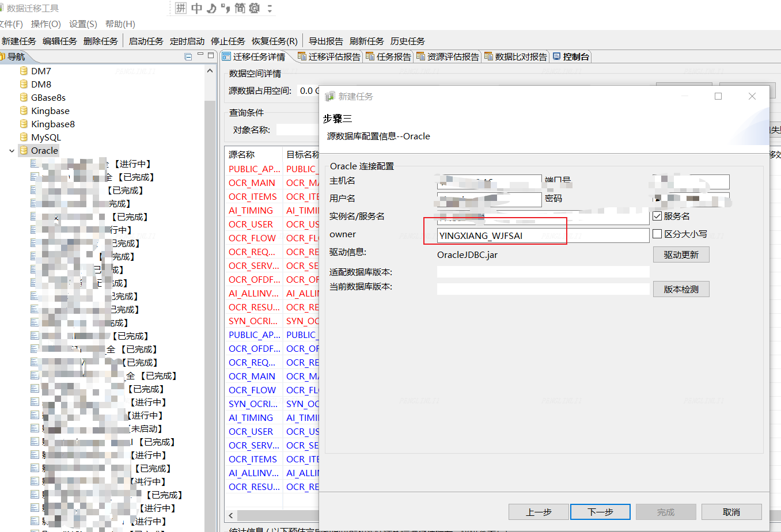
Task: Collapse the Oracle tree node
Action: tap(12, 151)
